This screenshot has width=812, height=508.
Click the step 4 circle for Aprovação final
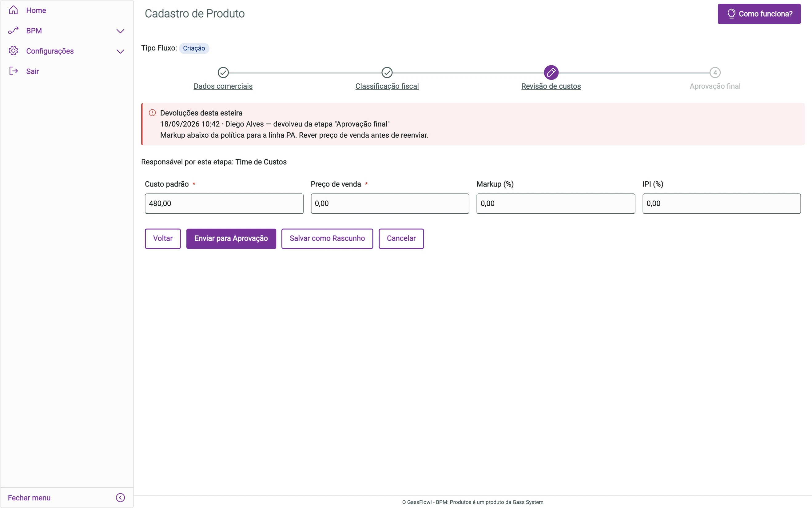[x=715, y=72]
